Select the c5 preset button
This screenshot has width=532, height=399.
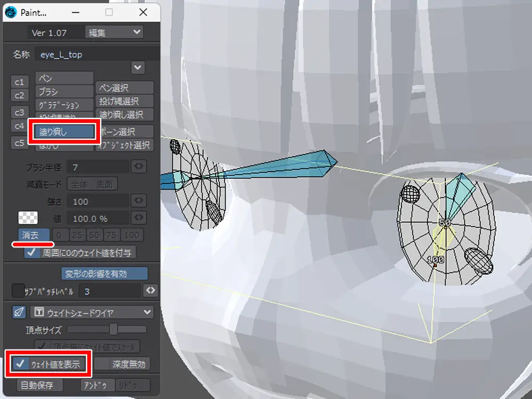20,143
